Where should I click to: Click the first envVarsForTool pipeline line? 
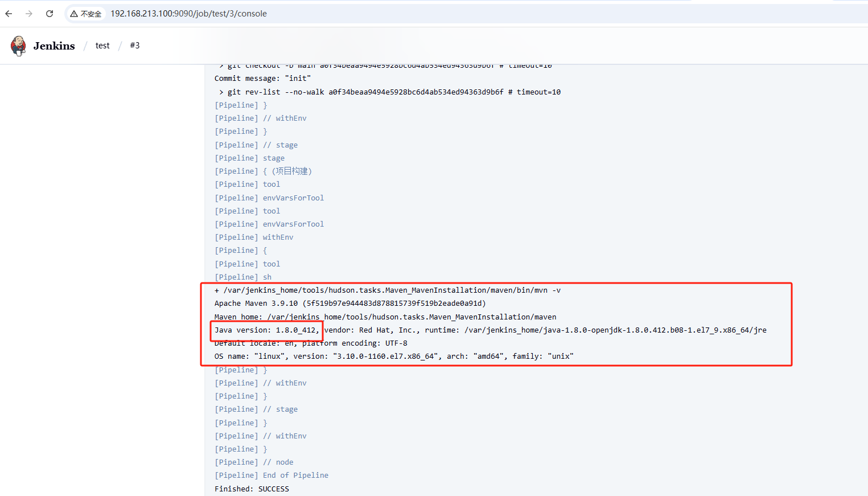point(269,198)
